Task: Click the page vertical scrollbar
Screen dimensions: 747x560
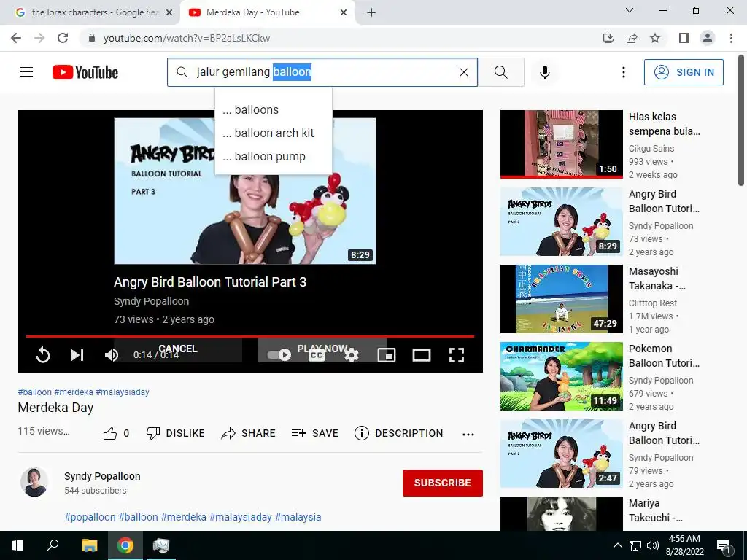Action: (x=741, y=120)
